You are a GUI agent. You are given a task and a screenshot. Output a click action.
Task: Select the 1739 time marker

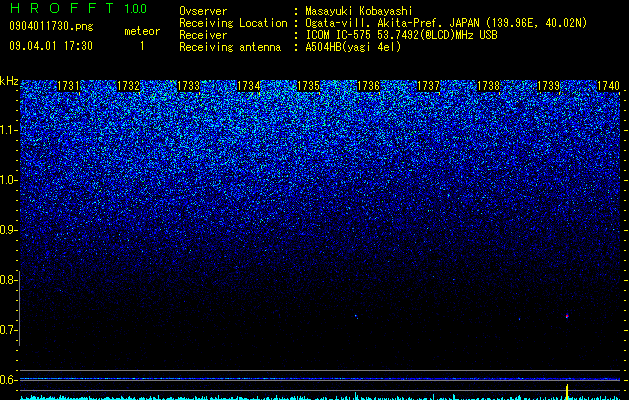(x=548, y=86)
